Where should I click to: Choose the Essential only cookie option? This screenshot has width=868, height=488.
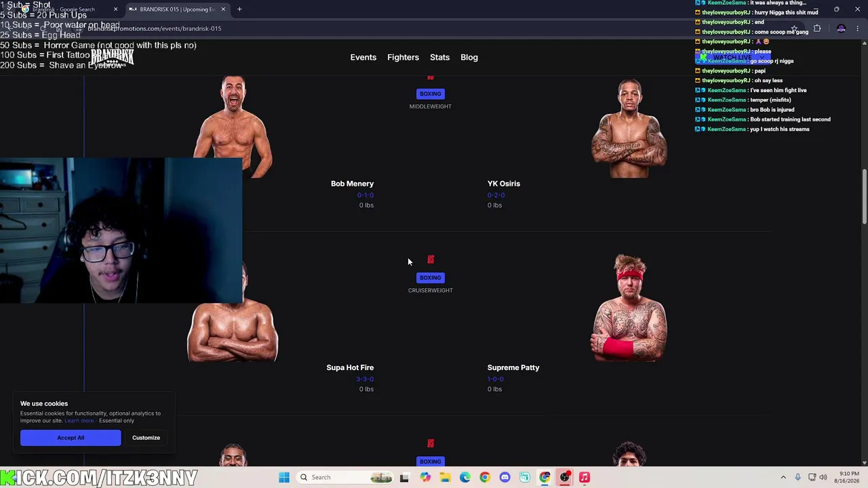[x=117, y=421]
